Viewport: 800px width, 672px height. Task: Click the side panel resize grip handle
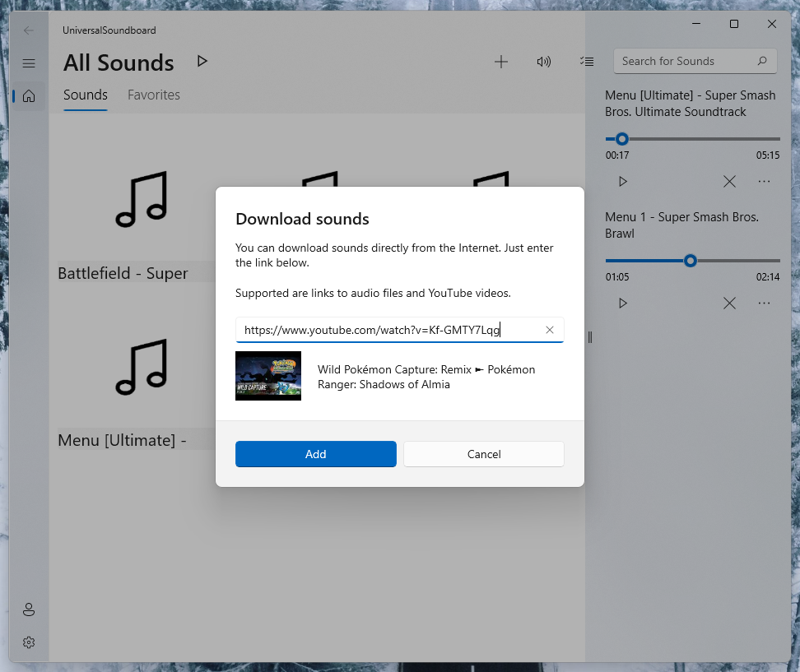pos(590,336)
